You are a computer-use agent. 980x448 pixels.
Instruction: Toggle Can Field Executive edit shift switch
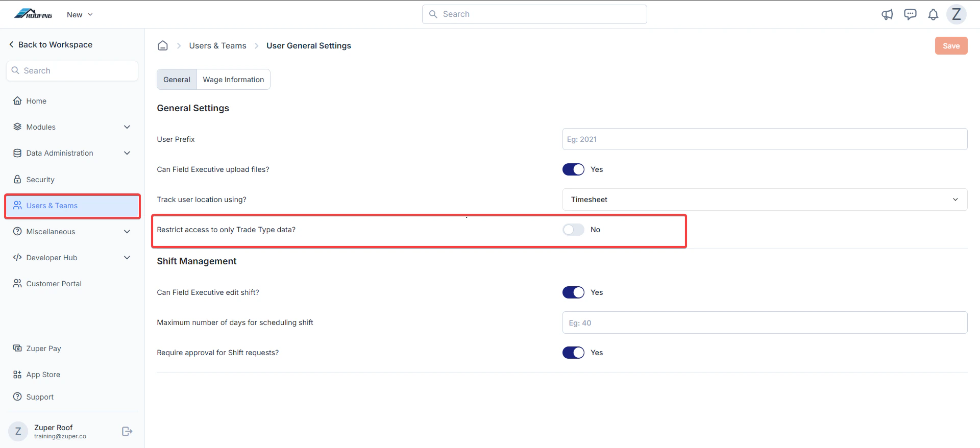tap(573, 292)
